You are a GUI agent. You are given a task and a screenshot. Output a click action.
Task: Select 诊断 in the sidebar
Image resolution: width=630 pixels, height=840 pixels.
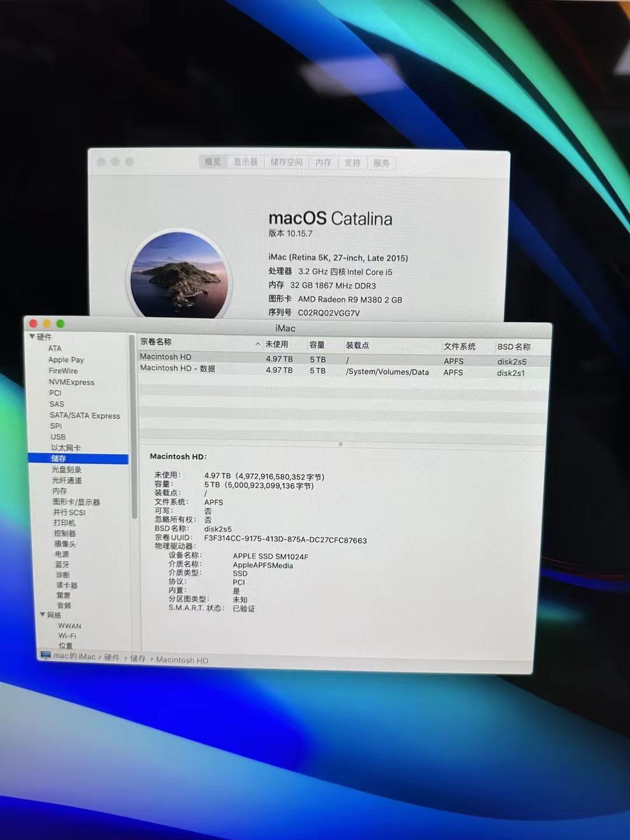[x=63, y=575]
